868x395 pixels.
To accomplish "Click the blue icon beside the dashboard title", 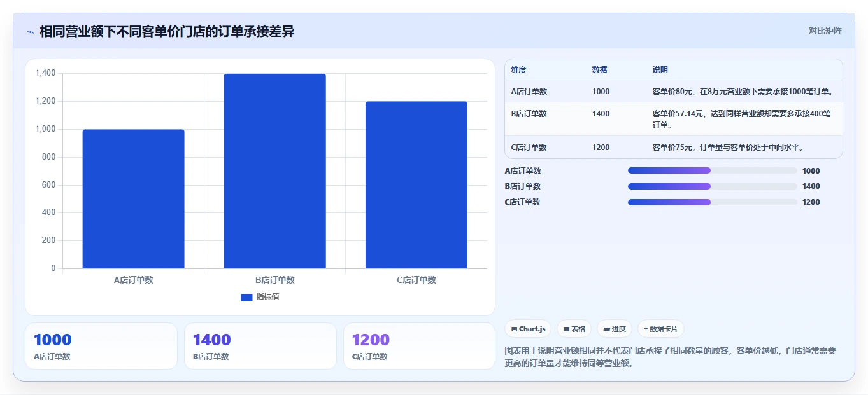I will (30, 32).
